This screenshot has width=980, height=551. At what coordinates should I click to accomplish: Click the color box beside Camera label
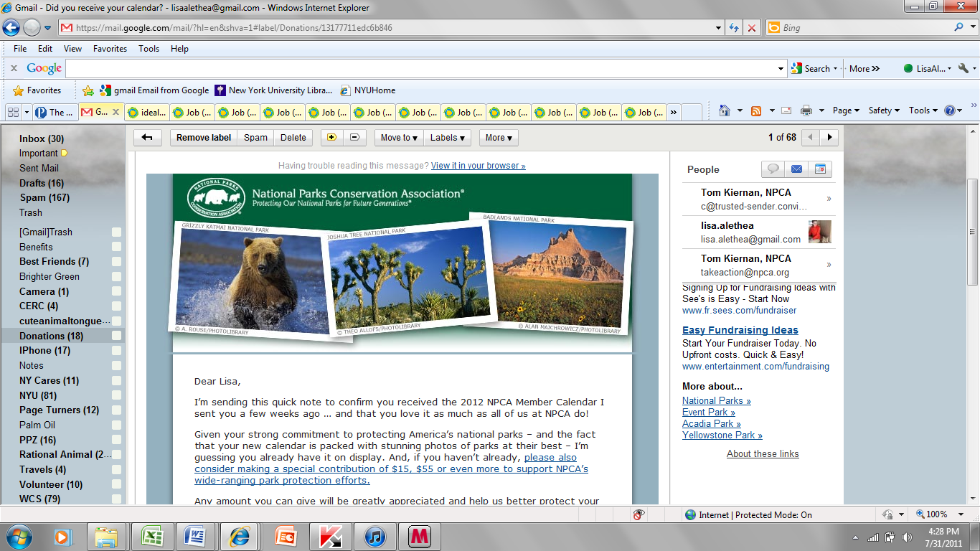(x=116, y=291)
